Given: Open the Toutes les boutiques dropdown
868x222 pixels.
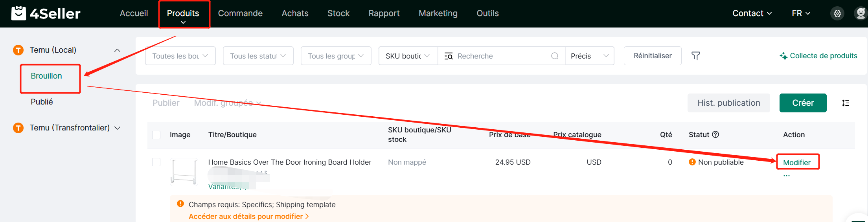Looking at the screenshot, I should click(180, 56).
